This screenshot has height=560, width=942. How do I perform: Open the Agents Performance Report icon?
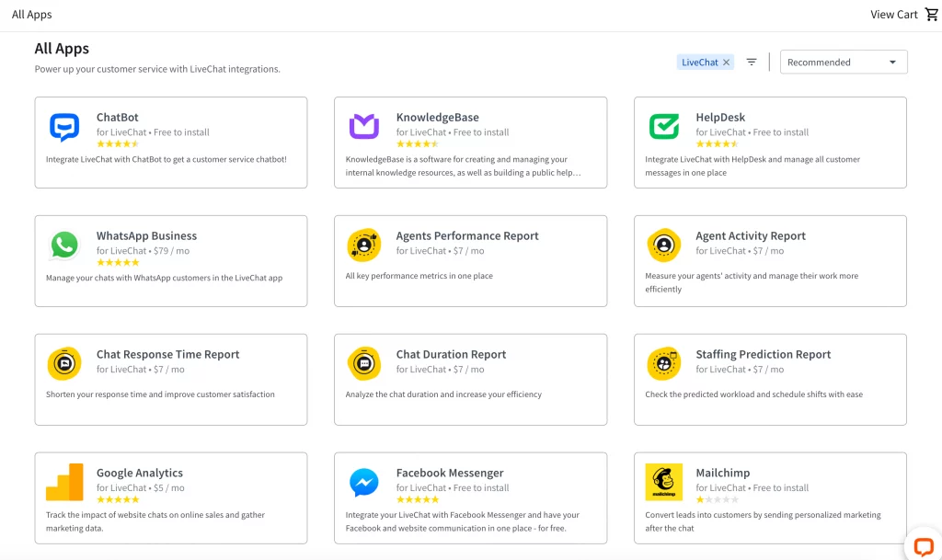[x=364, y=245]
